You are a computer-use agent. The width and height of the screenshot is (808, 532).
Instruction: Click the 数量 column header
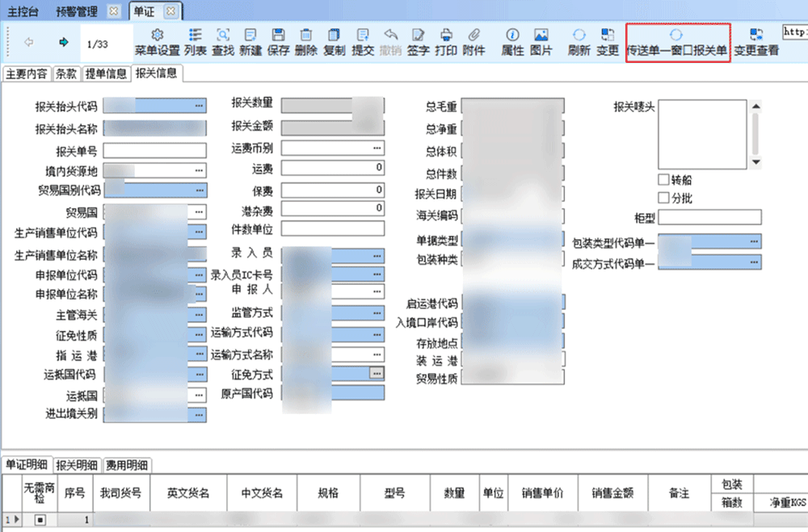point(454,493)
